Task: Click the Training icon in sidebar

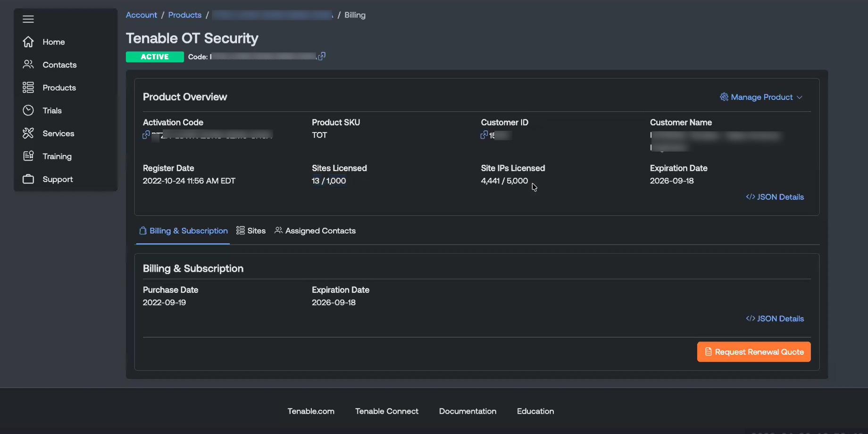Action: [x=28, y=156]
